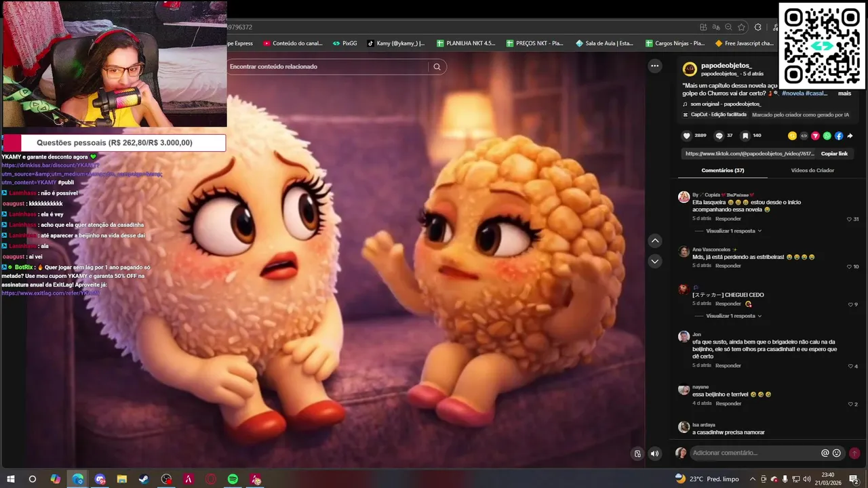Open the Windows Start menu
The width and height of the screenshot is (868, 488).
[x=11, y=479]
